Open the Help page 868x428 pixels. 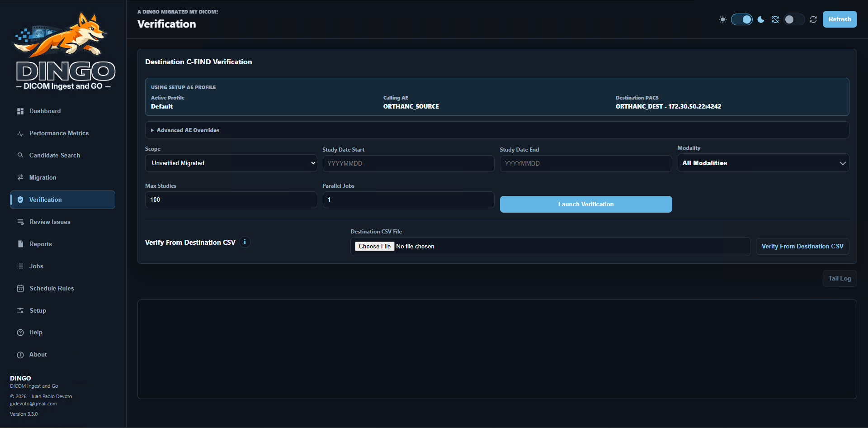coord(63,333)
